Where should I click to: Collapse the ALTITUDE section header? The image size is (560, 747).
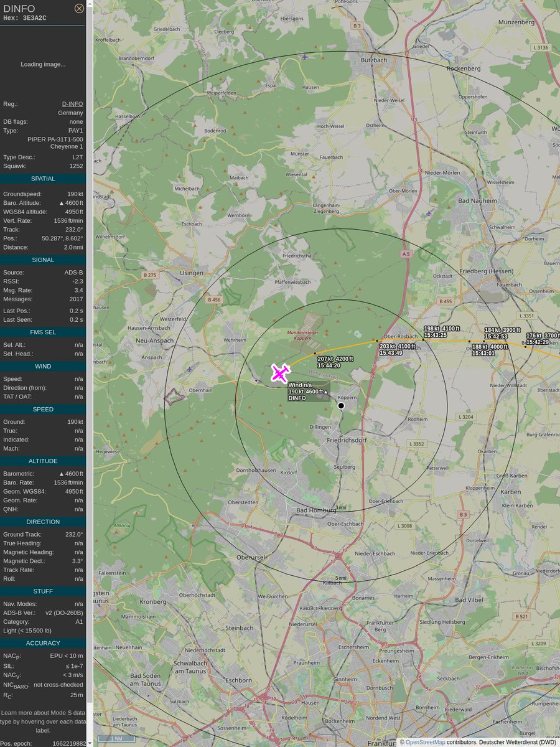pos(43,461)
